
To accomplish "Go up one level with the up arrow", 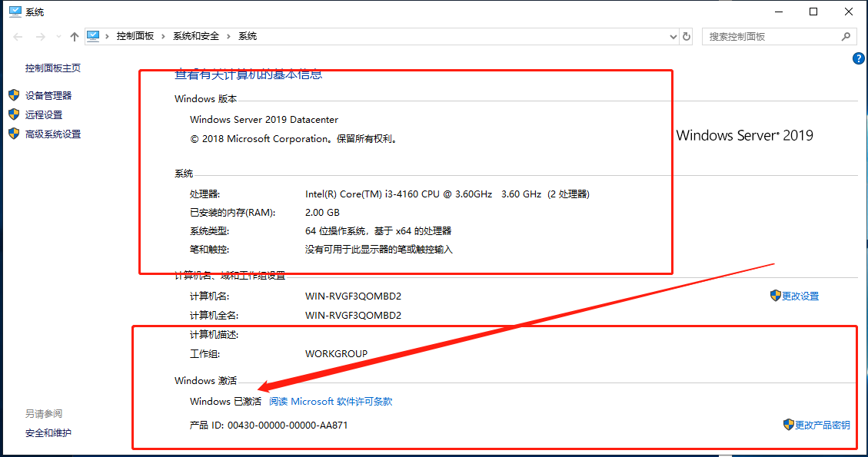I will [x=74, y=37].
